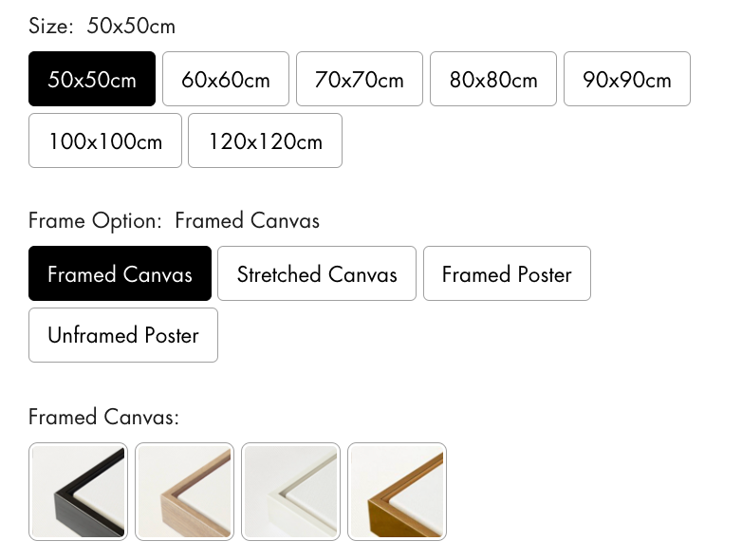Switch frame option to Stretched Canvas
This screenshot has width=742, height=560.
(317, 273)
